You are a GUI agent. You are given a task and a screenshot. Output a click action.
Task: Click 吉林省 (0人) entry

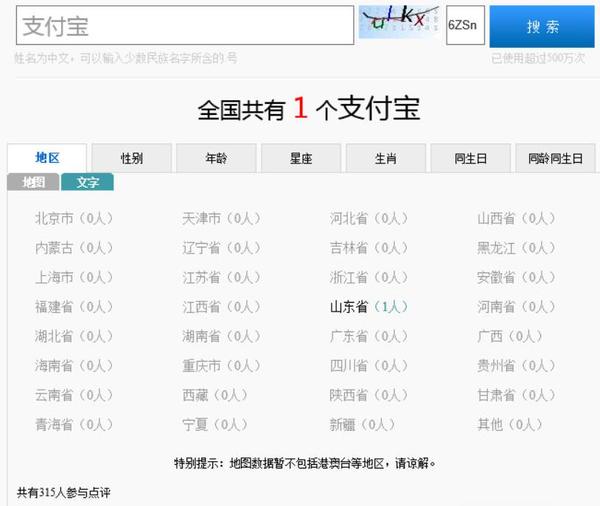[369, 248]
